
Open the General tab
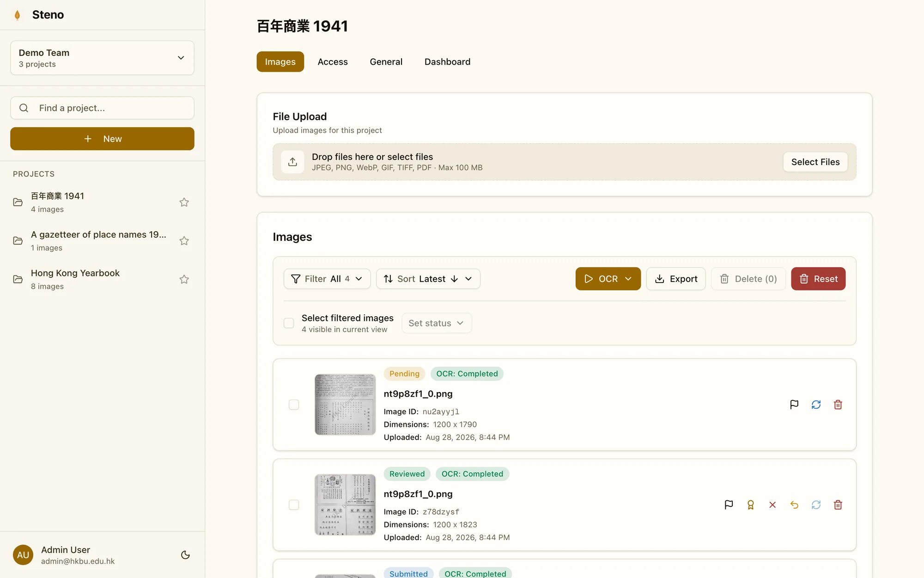[386, 61]
